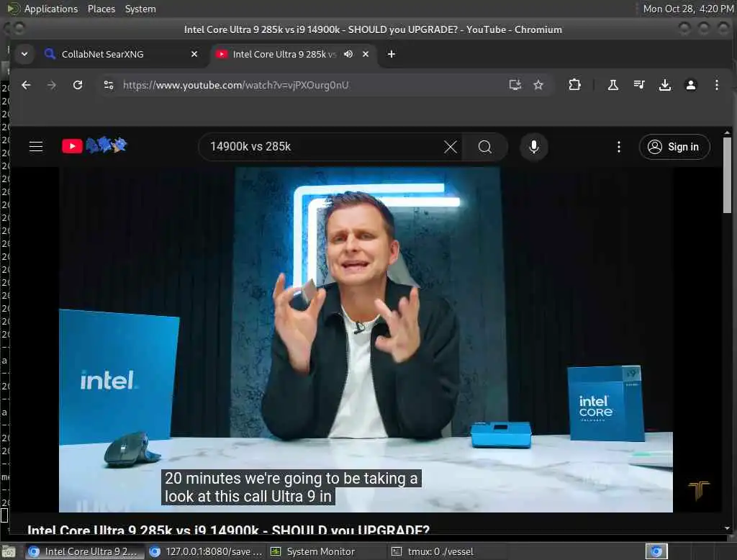Open Chrome Labs flask icon

click(613, 85)
